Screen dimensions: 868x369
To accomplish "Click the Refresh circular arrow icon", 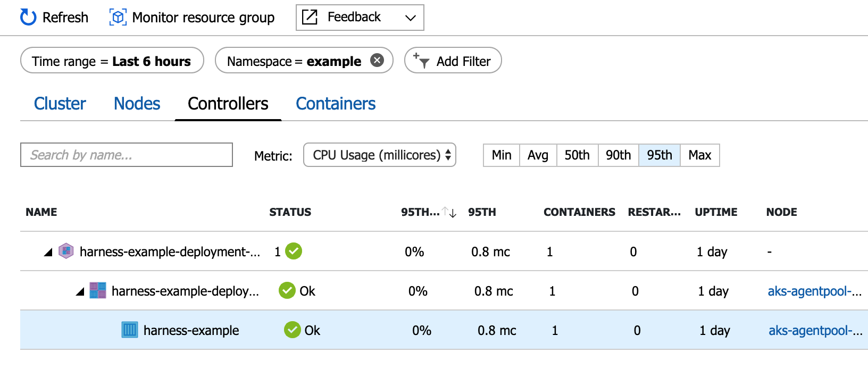I will (28, 18).
